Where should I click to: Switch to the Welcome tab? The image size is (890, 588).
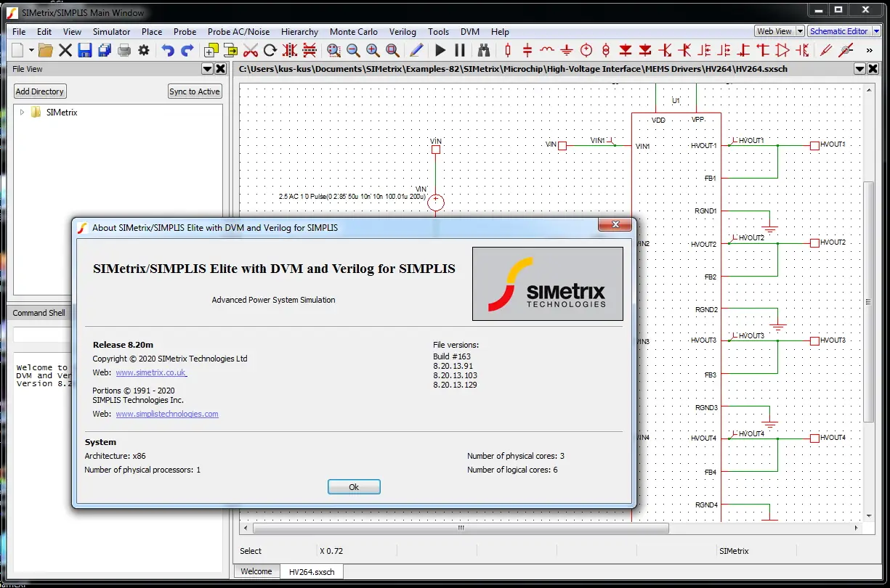(256, 571)
